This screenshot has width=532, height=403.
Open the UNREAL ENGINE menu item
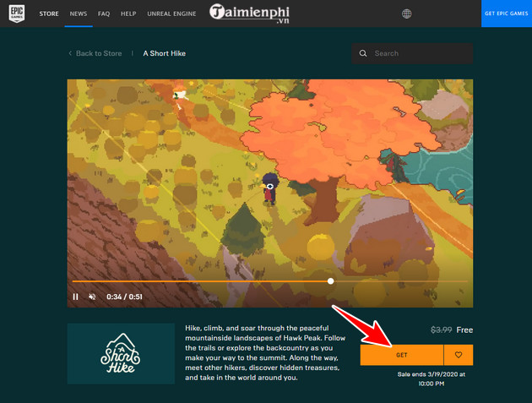tap(171, 14)
